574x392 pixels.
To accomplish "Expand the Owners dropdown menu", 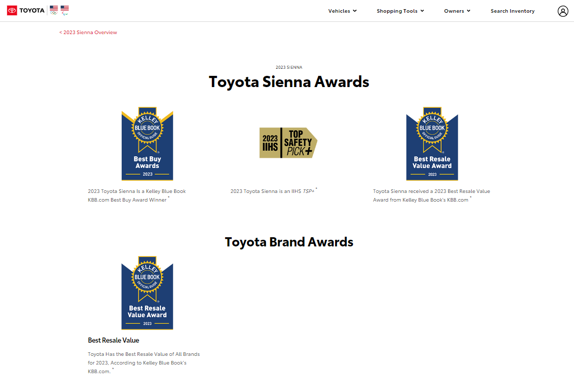I will [x=457, y=11].
